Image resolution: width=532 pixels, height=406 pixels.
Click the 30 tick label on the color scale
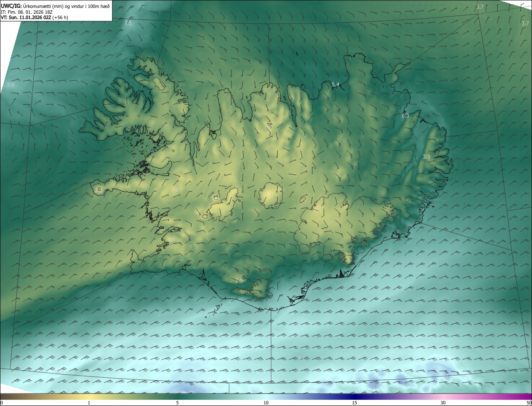443,403
